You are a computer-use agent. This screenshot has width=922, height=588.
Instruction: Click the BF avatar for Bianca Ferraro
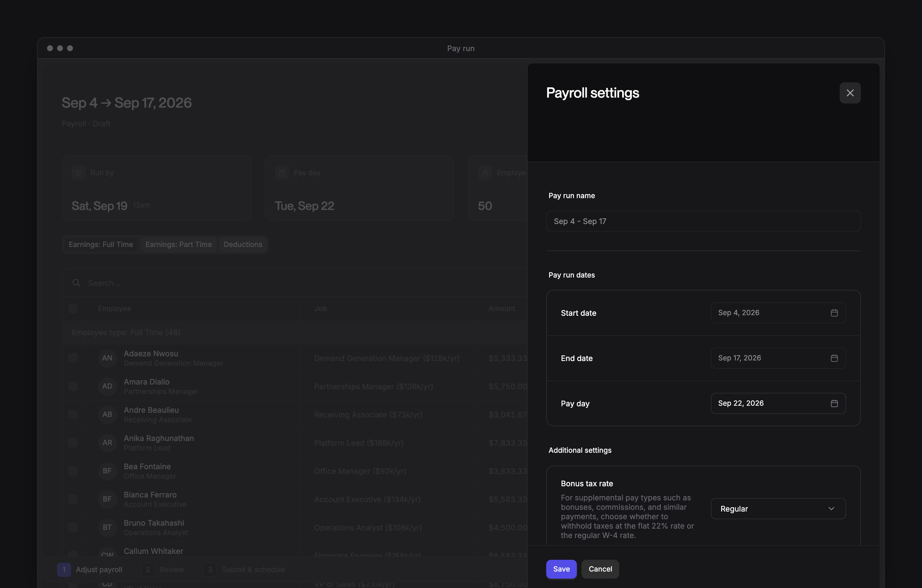coord(107,499)
